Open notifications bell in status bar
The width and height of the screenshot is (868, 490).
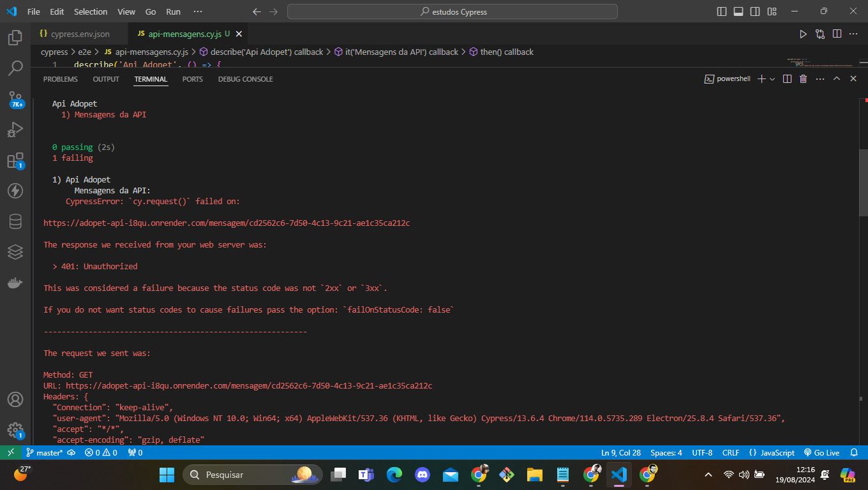[x=854, y=452]
